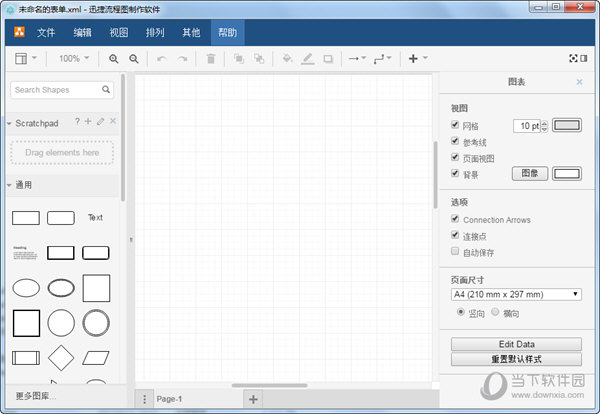
Task: Open the 排列 menu
Action: pyautogui.click(x=155, y=33)
